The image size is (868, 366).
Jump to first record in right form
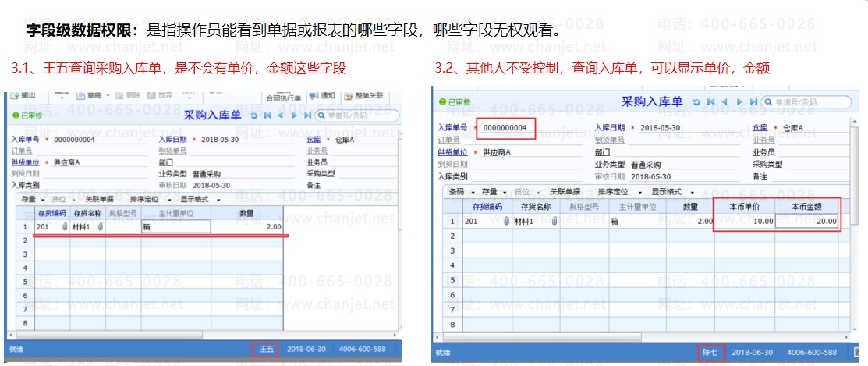click(710, 102)
